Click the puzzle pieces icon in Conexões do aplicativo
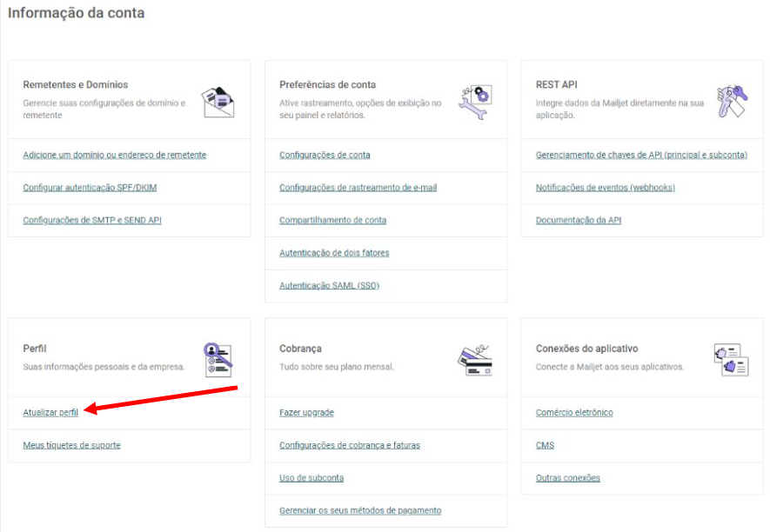The image size is (770, 532). (x=731, y=360)
